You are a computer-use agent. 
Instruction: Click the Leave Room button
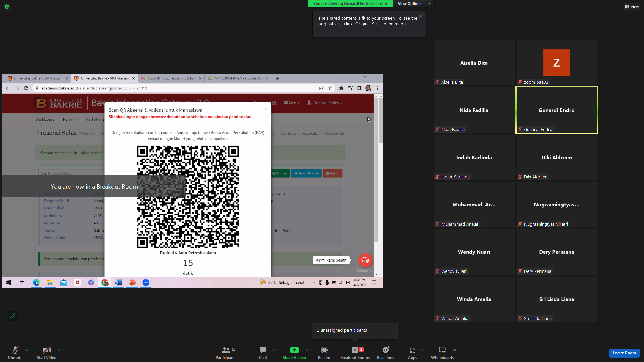624,353
